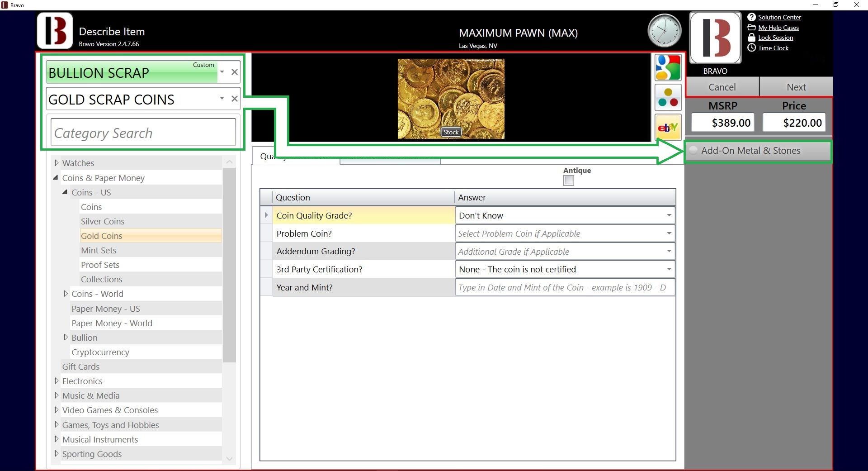
Task: Click the Lock Session link
Action: pos(775,38)
